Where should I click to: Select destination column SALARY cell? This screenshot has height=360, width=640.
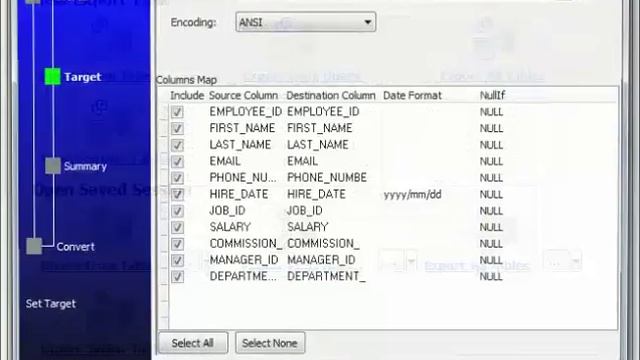coord(308,227)
